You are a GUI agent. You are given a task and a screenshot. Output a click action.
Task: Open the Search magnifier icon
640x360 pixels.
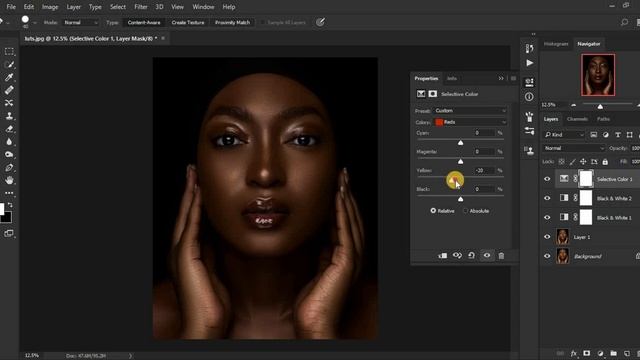coord(624,22)
